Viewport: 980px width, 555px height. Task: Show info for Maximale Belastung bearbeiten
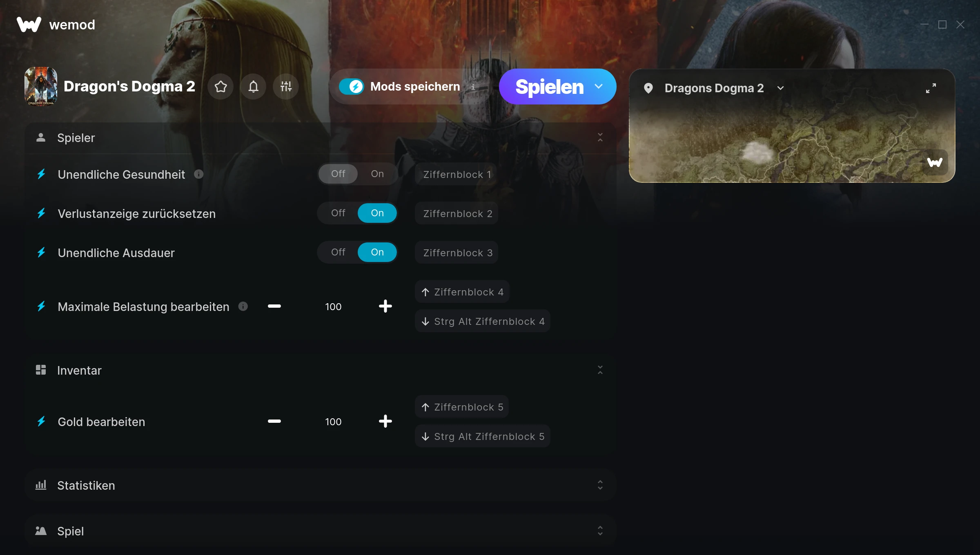[243, 306]
